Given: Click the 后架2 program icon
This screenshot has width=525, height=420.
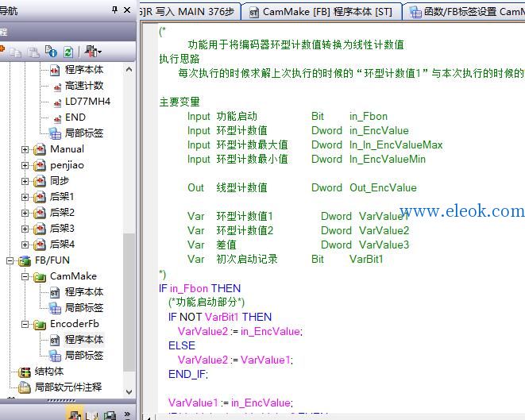Looking at the screenshot, I should (x=40, y=213).
